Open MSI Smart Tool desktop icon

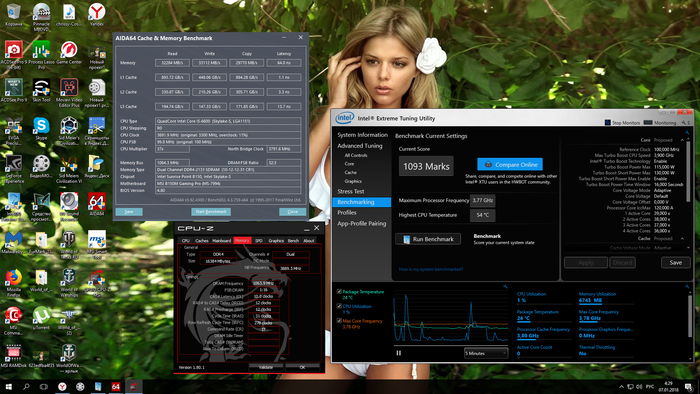point(96,245)
